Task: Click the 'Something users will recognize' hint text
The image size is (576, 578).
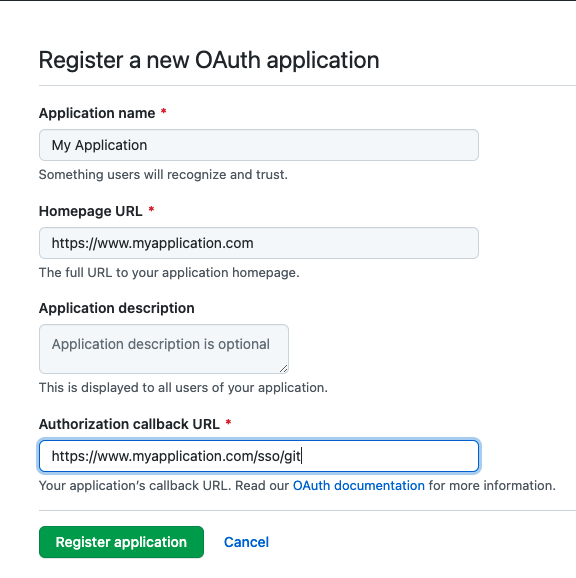Action: [163, 174]
